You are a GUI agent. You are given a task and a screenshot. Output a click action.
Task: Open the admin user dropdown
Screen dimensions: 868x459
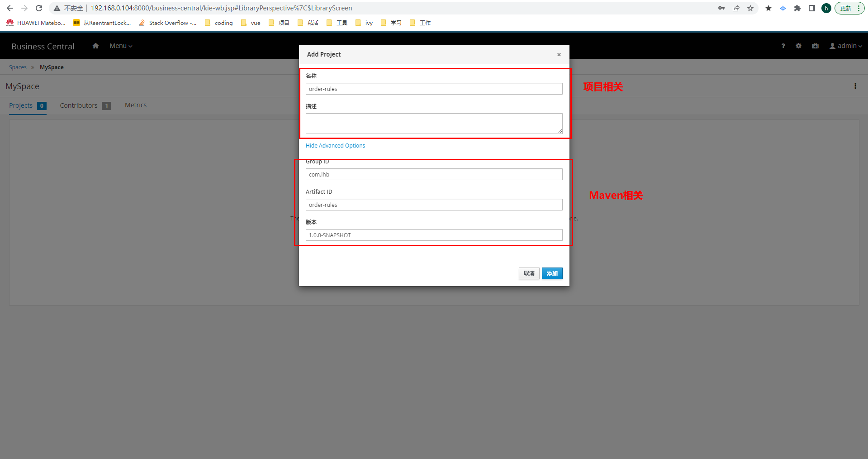pos(846,46)
